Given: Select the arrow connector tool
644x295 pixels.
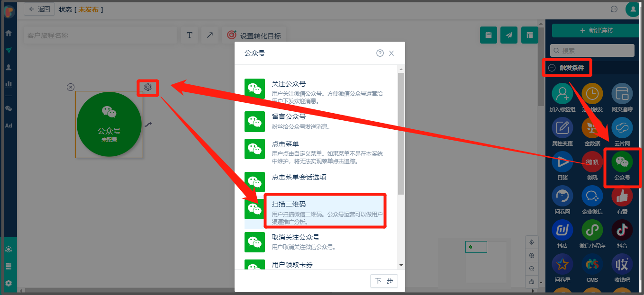Looking at the screenshot, I should (209, 36).
